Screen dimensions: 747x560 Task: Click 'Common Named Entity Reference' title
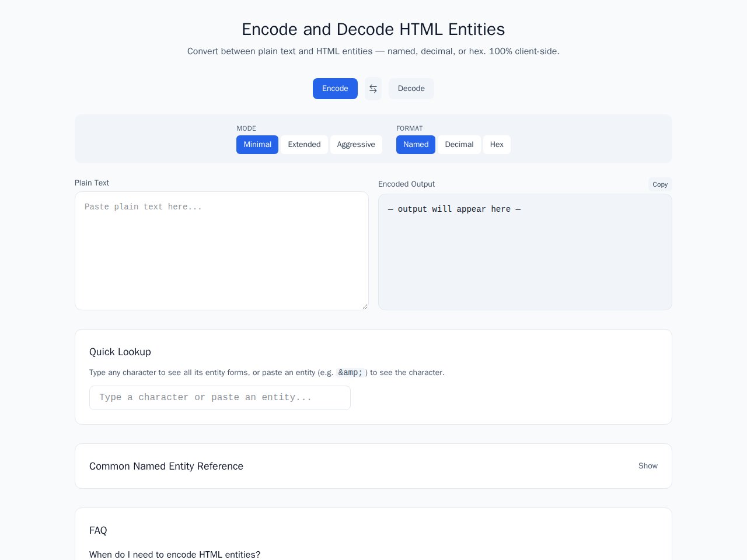[x=166, y=466]
